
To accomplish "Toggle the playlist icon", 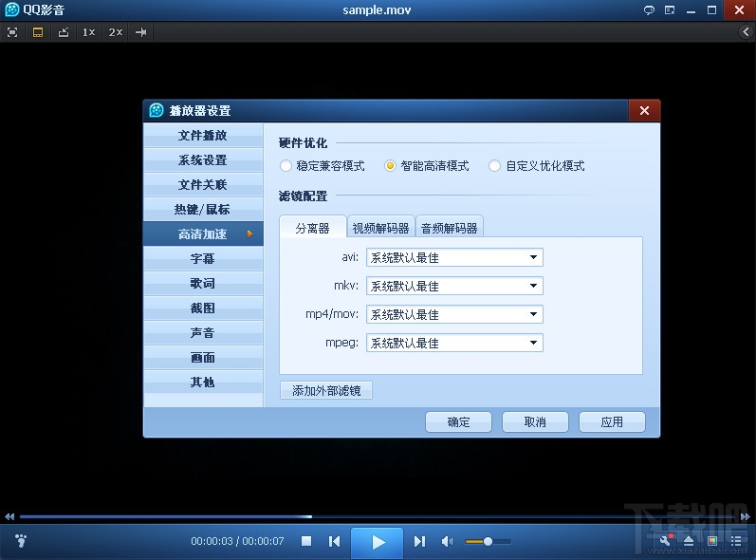I will [736, 541].
